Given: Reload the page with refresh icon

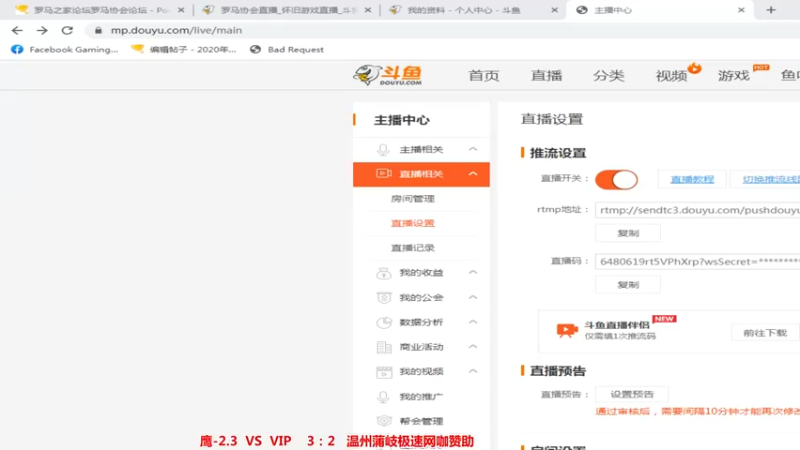Looking at the screenshot, I should tap(67, 31).
